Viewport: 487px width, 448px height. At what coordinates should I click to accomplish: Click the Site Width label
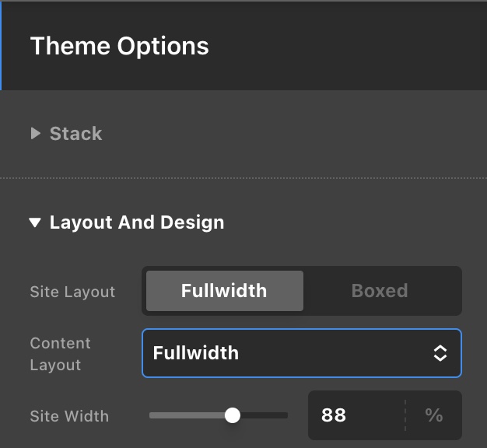pyautogui.click(x=69, y=416)
